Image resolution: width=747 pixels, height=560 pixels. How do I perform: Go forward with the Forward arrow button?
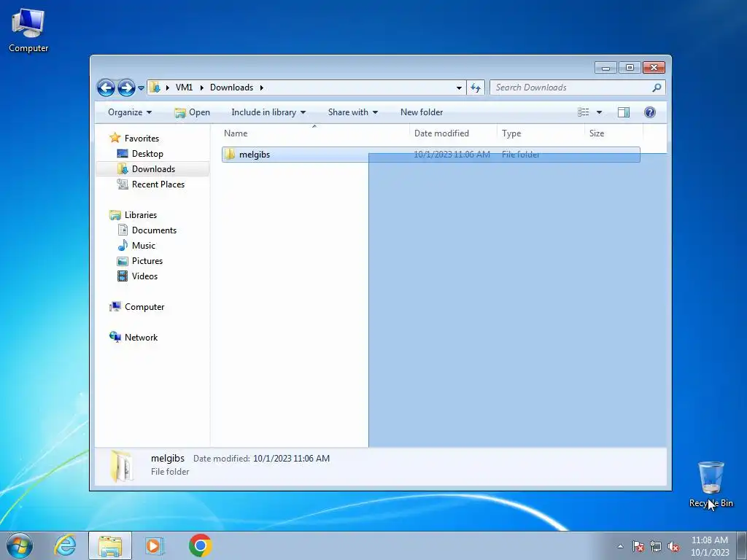click(126, 87)
